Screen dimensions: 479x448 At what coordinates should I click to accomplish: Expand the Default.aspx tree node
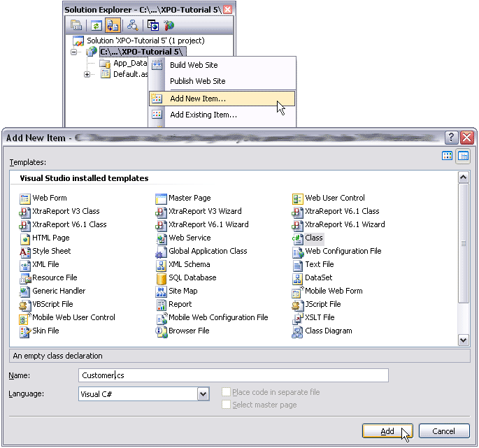(x=87, y=74)
